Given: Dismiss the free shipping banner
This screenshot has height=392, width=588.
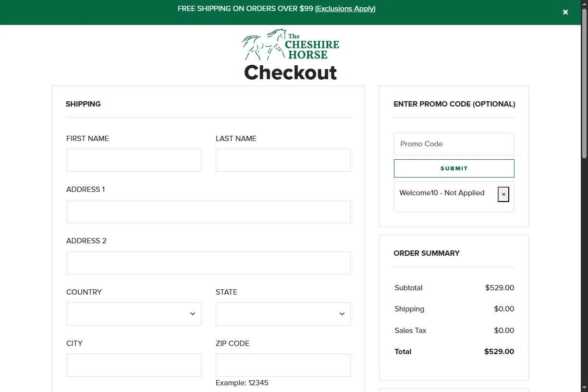Looking at the screenshot, I should point(565,12).
